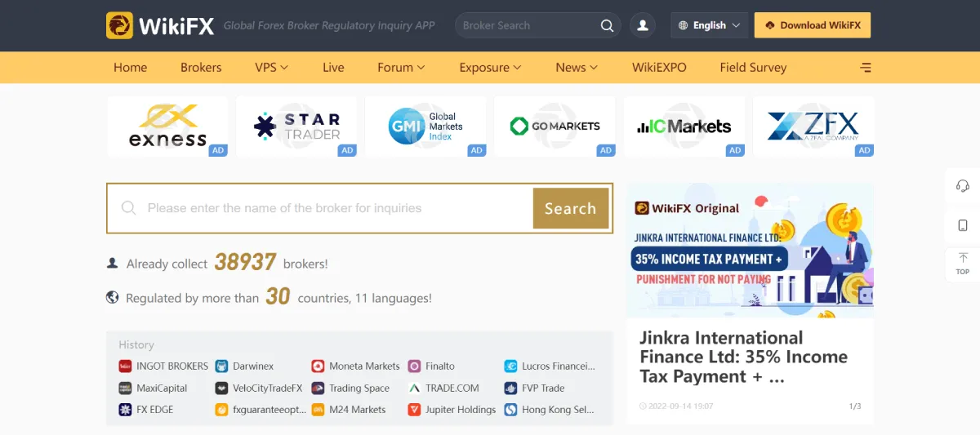Click the TRADE.COM logo icon
The height and width of the screenshot is (435, 980).
pos(415,388)
